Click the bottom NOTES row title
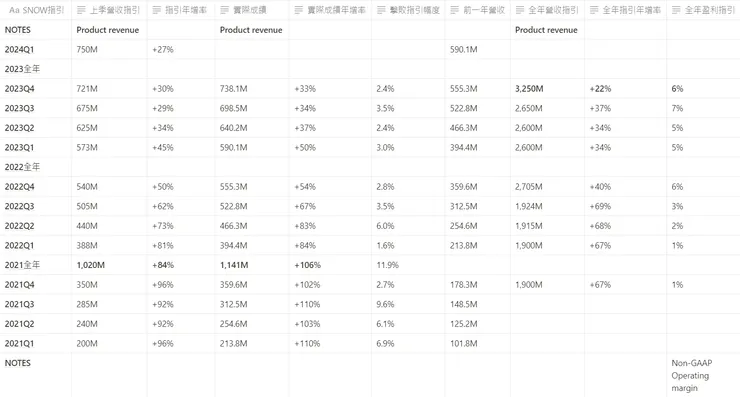The width and height of the screenshot is (740, 397). pyautogui.click(x=17, y=363)
